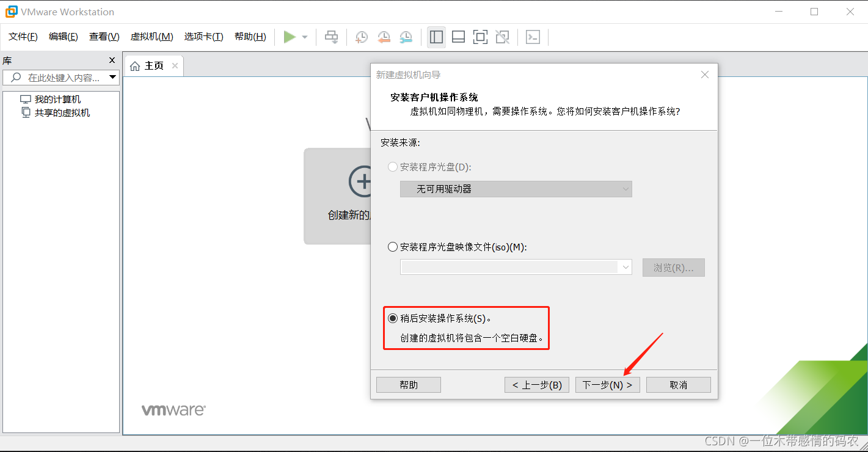Open the snapshot manager wrench icon
Viewport: 868px width, 452px height.
click(x=406, y=37)
